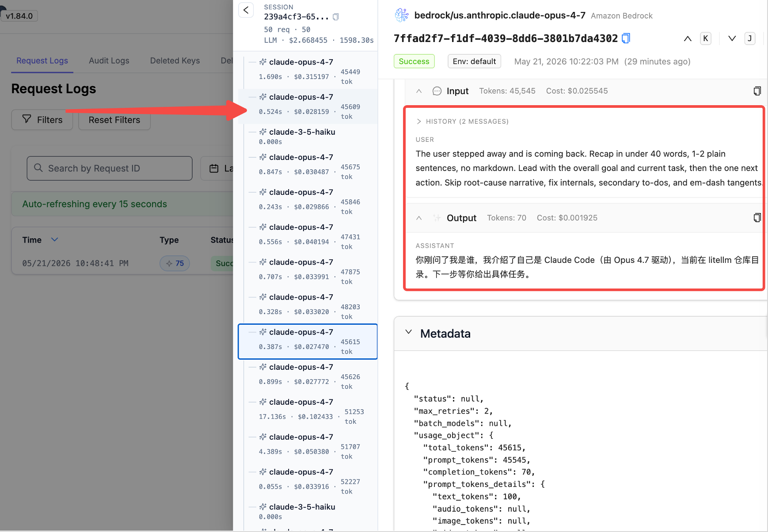768x532 pixels.
Task: Click the sparkle icon of claude-opus-4-7 45449 tok
Action: coord(263,62)
